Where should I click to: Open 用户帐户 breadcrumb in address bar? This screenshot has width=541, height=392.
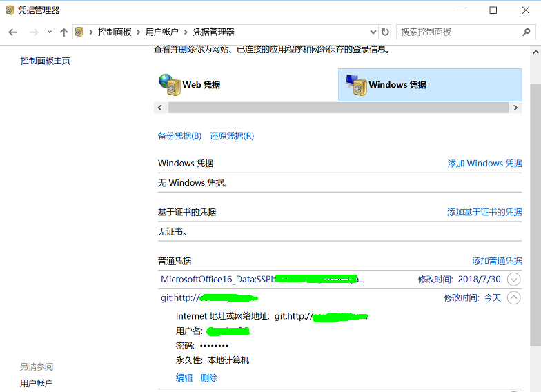(161, 32)
